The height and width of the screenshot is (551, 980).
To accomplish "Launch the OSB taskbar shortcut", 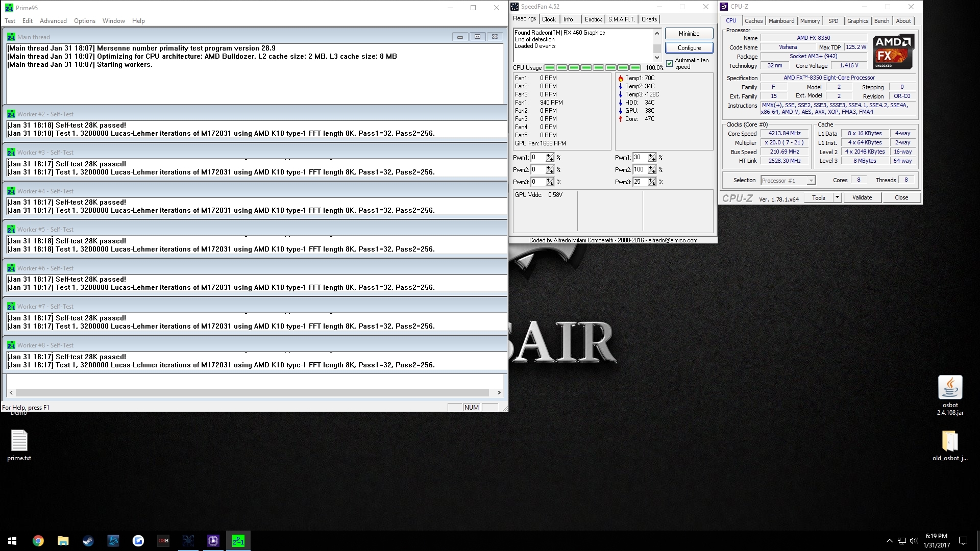I will [163, 541].
